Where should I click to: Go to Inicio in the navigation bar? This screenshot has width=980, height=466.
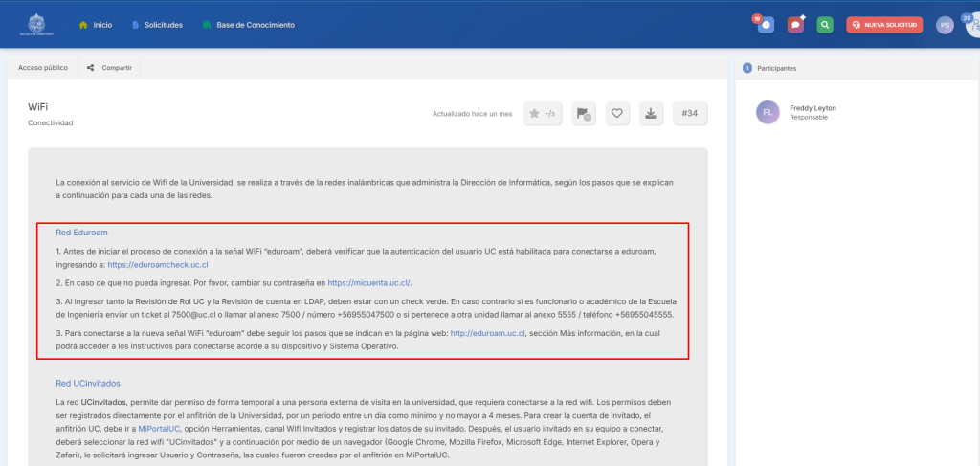95,25
